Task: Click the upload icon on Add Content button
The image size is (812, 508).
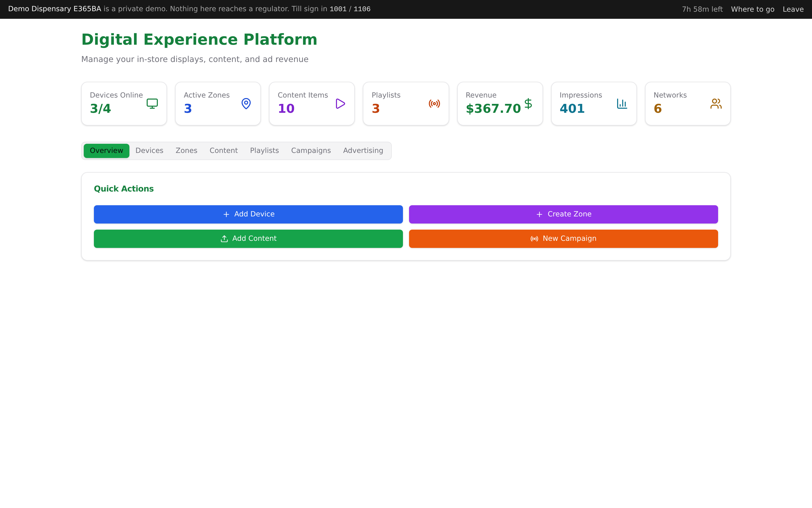Action: [224, 239]
